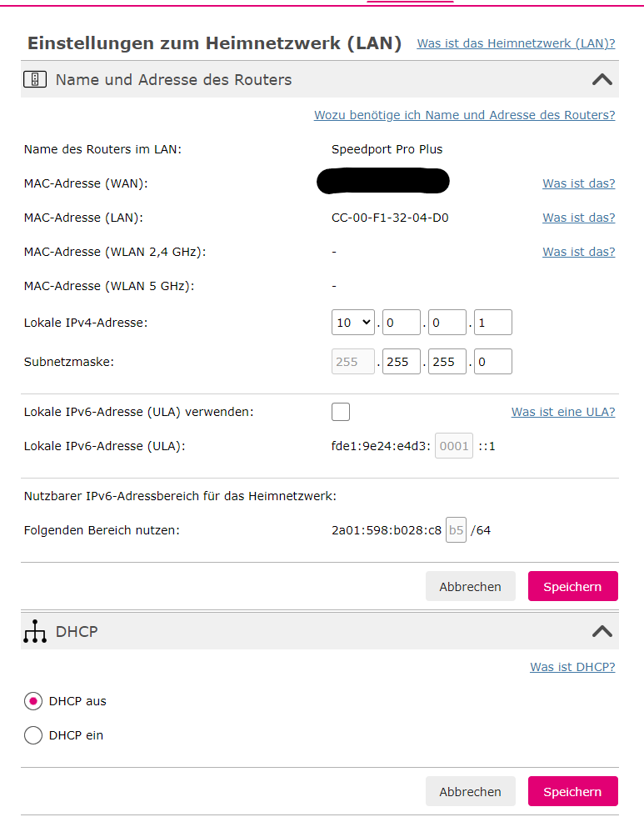Click the third subnet mask octet field
The width and height of the screenshot is (644, 832).
click(447, 362)
